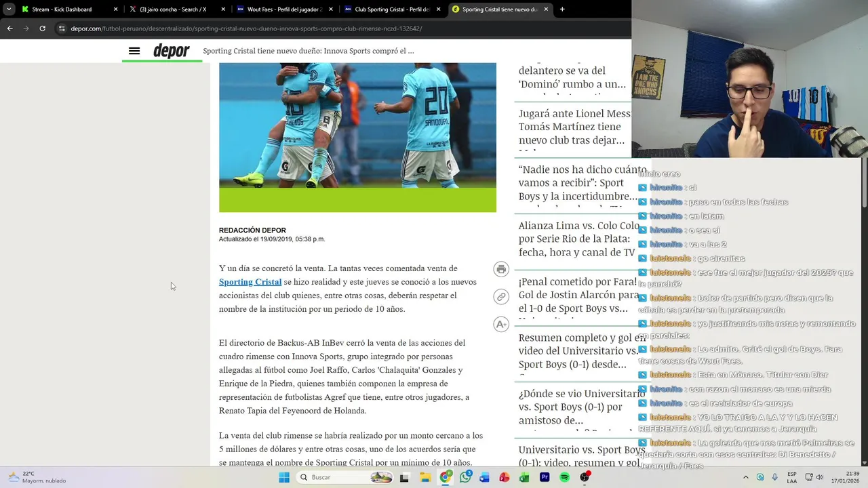Open File Explorer from taskbar
The image size is (868, 488).
[x=425, y=477]
